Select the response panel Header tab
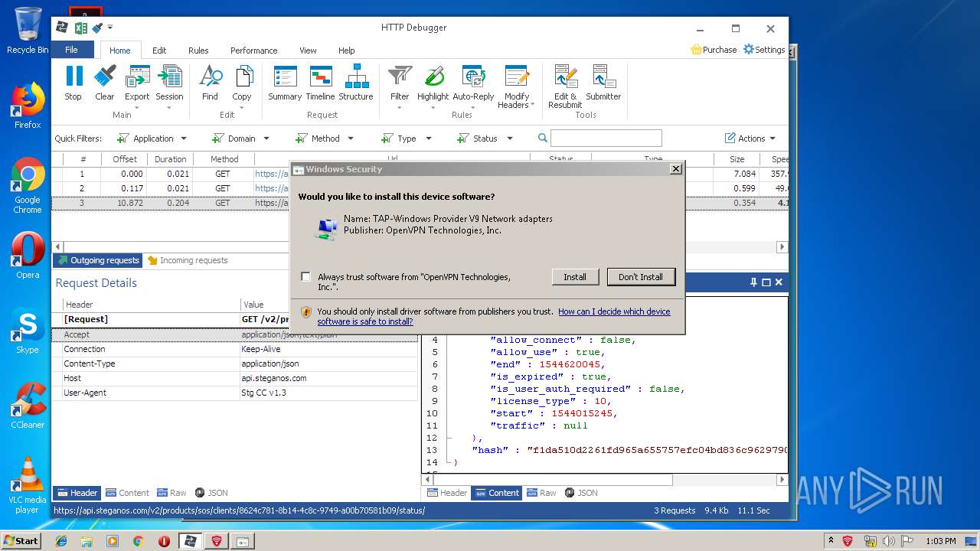980x551 pixels. point(446,493)
